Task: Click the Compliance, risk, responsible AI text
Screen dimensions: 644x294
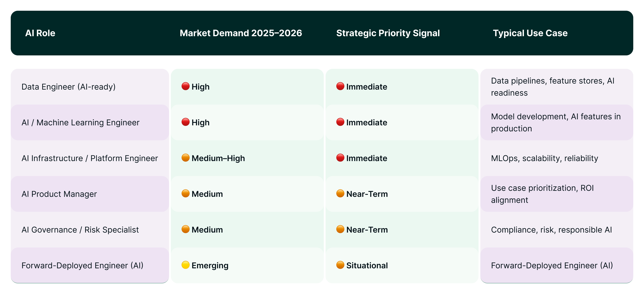Action: pos(551,230)
